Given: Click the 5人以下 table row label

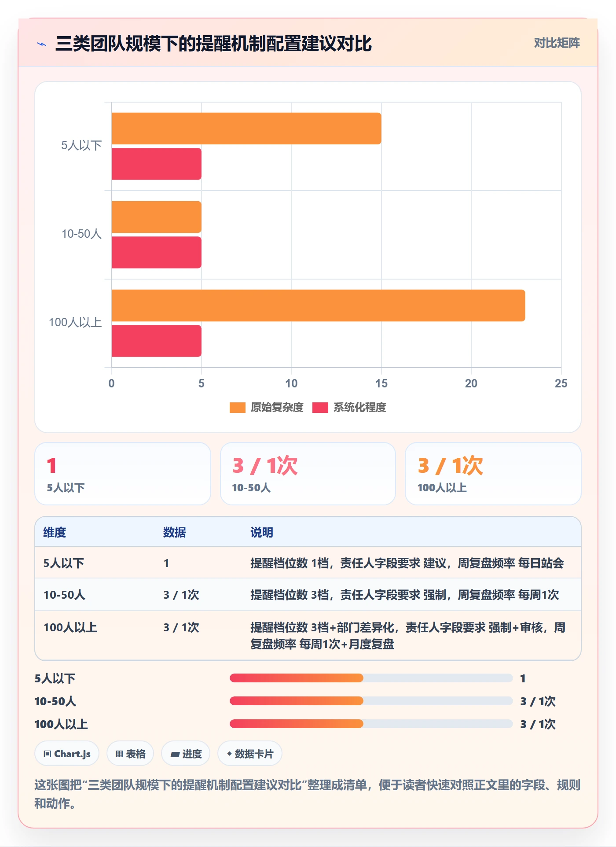Looking at the screenshot, I should (x=64, y=563).
